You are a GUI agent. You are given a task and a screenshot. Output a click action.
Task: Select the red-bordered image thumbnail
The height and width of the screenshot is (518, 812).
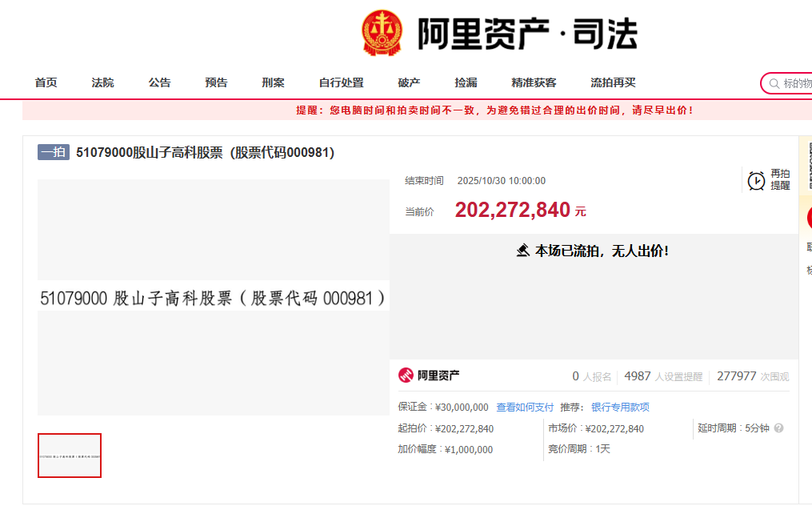pos(70,456)
